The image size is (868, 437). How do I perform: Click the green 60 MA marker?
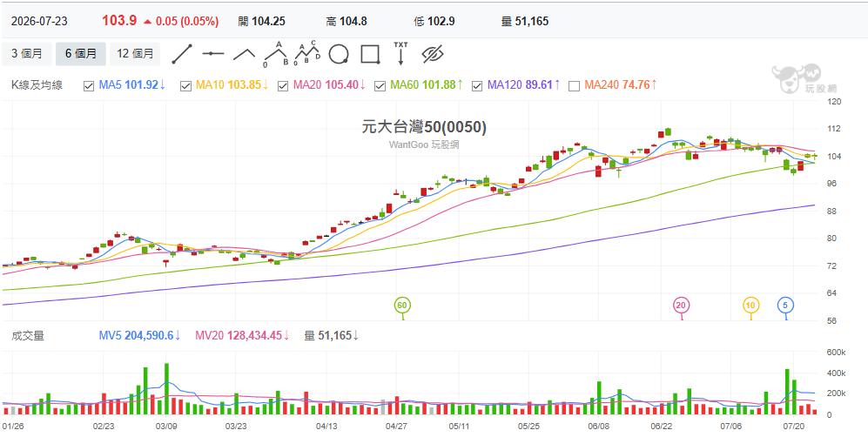pyautogui.click(x=403, y=306)
